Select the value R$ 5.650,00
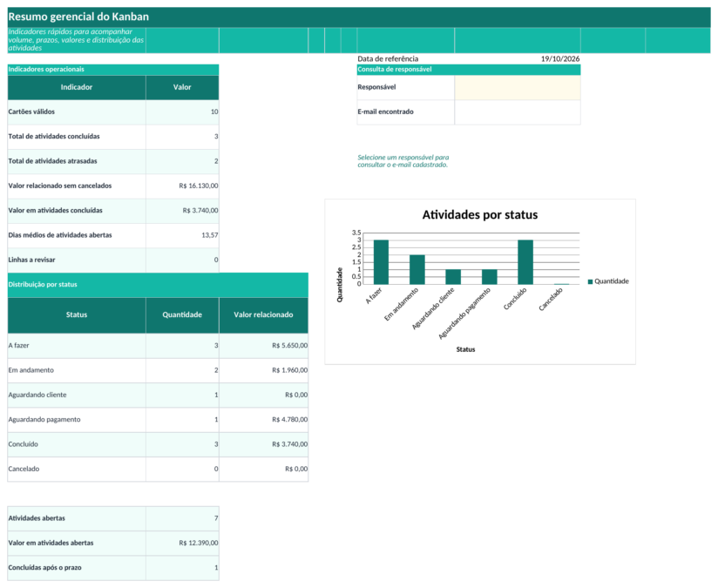This screenshot has height=588, width=718. [x=290, y=346]
